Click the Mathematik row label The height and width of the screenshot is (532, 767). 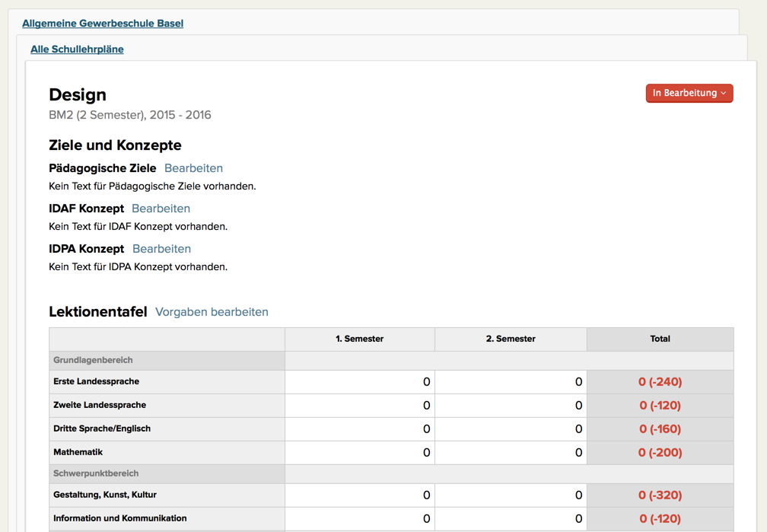coord(78,452)
